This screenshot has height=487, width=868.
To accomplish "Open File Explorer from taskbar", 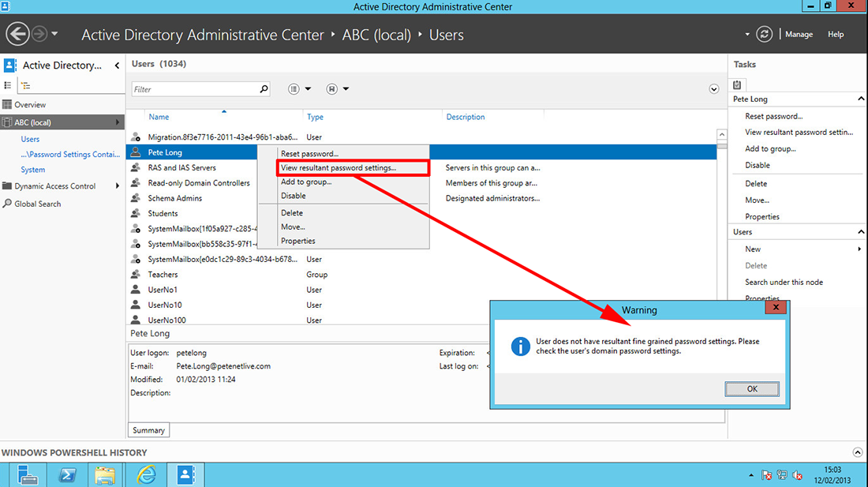I will coord(105,475).
